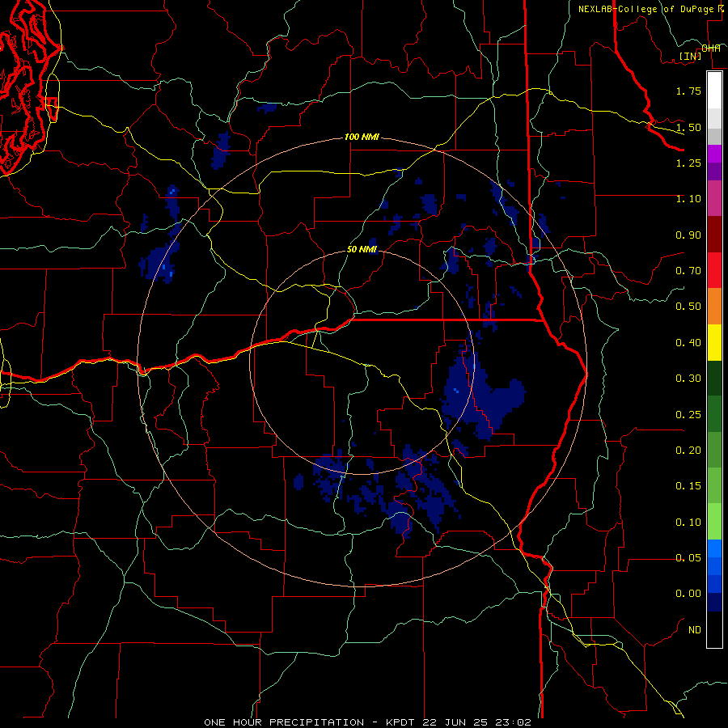
Task: Select the 0.10 legend value
Action: coord(688,523)
